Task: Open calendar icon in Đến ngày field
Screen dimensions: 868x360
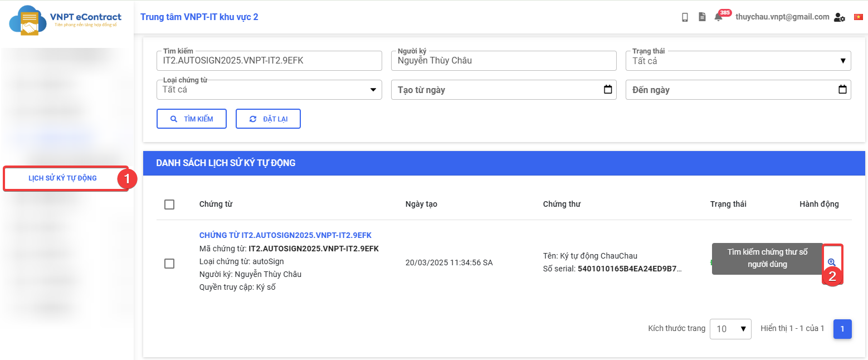Action: (842, 89)
